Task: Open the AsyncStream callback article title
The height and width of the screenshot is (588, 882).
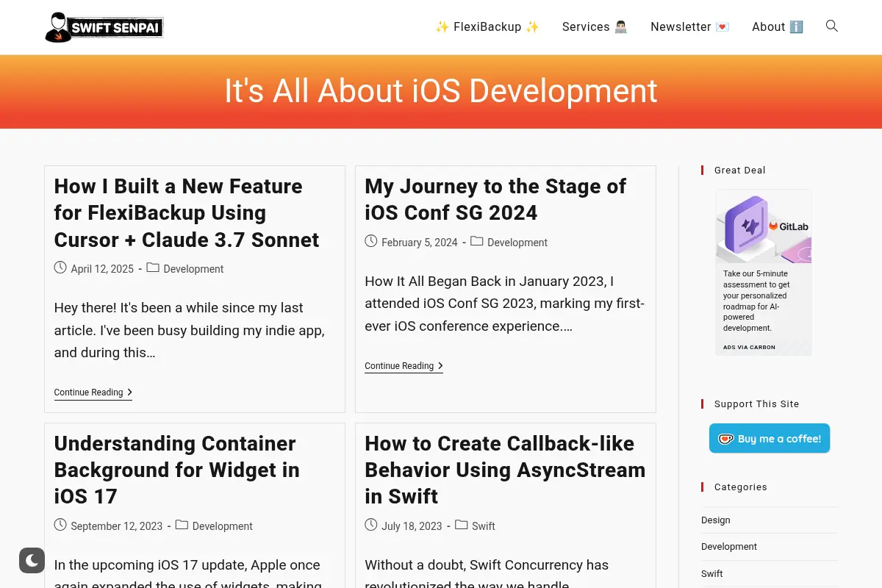Action: point(505,470)
